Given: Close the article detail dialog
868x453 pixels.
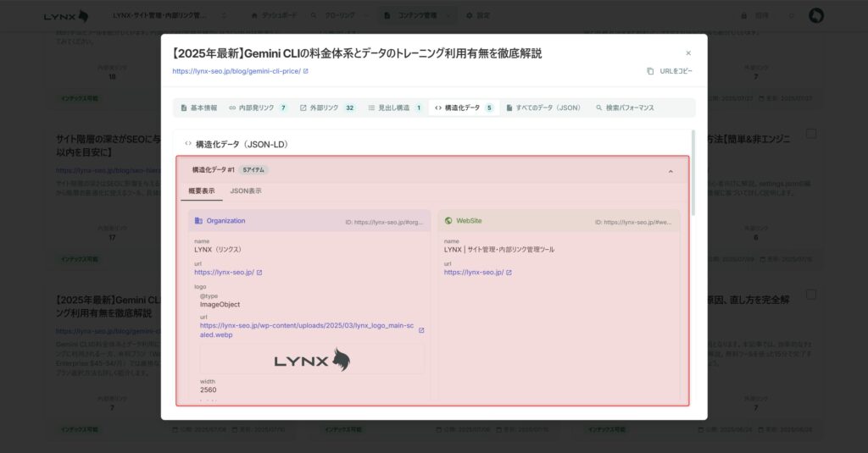Looking at the screenshot, I should tap(688, 52).
